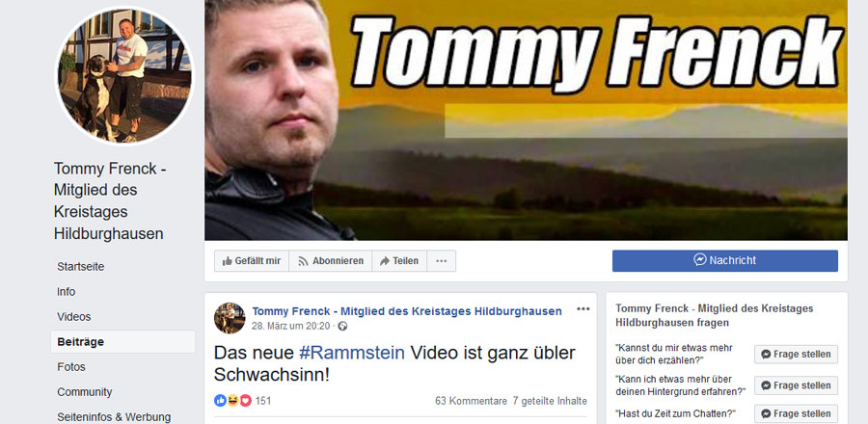Select Videos in the sidebar menu
Screen dimensions: 868x424
point(73,317)
